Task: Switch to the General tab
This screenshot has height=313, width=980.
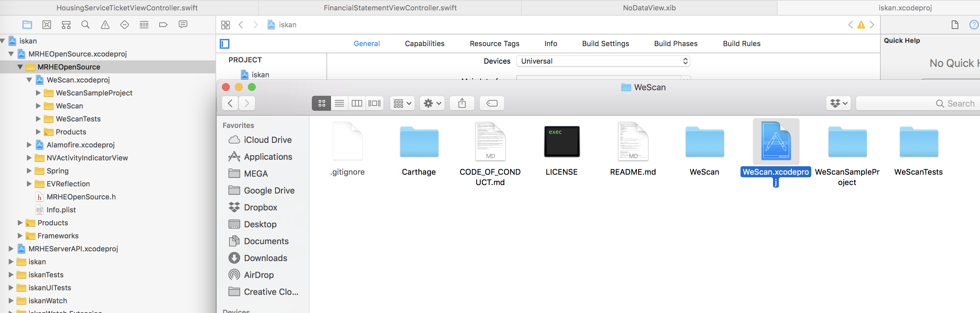Action: pyautogui.click(x=367, y=44)
